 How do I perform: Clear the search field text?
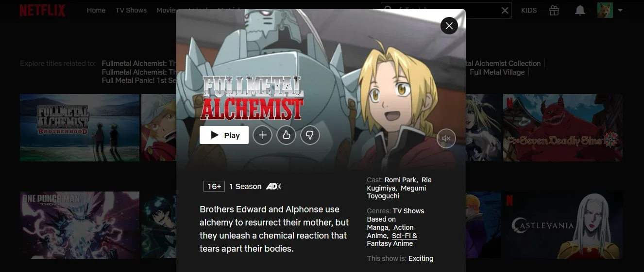[505, 10]
